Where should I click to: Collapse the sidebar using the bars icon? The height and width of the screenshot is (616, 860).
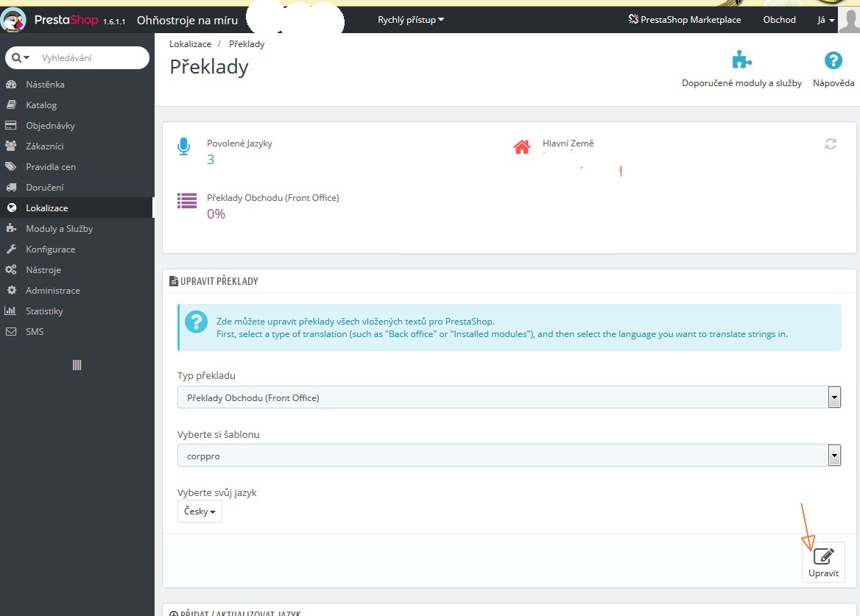tap(77, 365)
